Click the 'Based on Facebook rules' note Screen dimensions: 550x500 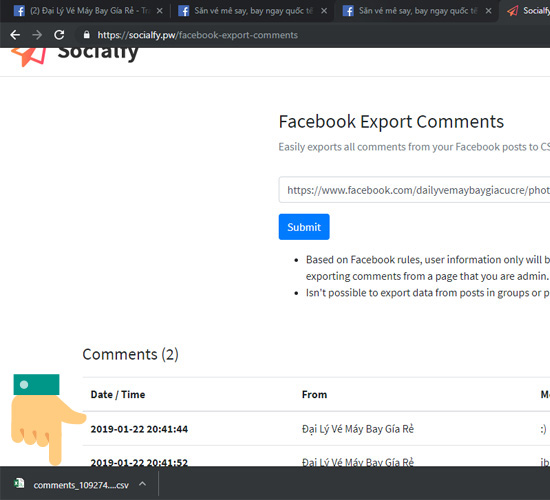[x=428, y=268]
